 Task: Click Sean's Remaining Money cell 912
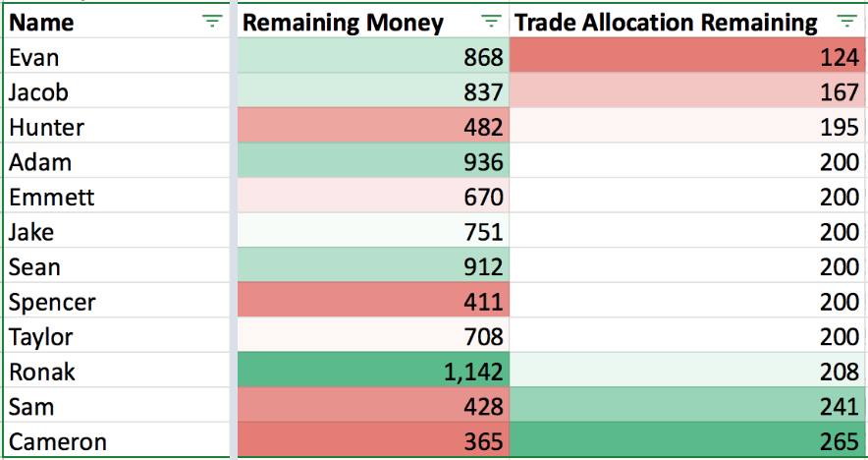point(373,267)
